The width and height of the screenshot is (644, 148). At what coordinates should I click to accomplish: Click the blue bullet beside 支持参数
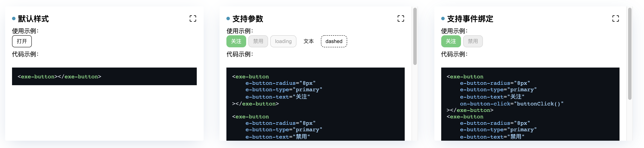coord(228,18)
